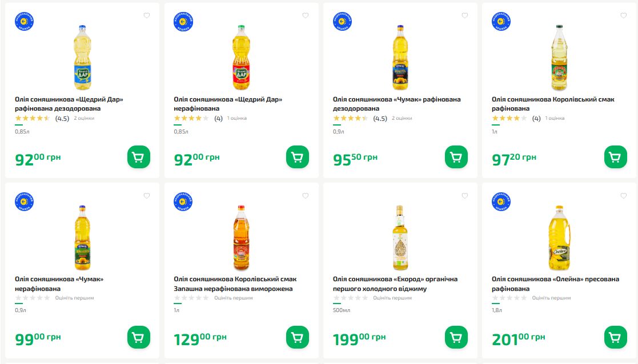
Task: Open Олія соняшникова «Екород» органічна product link
Action: [395, 284]
